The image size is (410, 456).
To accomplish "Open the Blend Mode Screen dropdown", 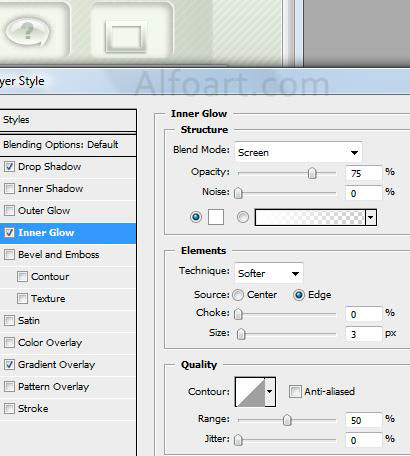I will coord(298,152).
